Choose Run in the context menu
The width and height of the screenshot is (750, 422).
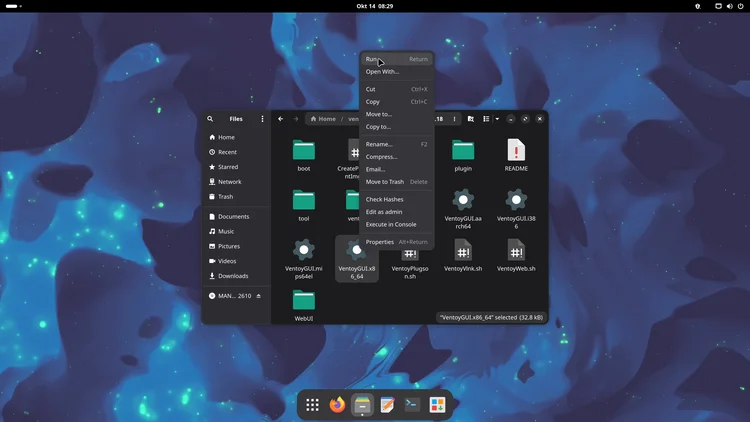click(397, 59)
